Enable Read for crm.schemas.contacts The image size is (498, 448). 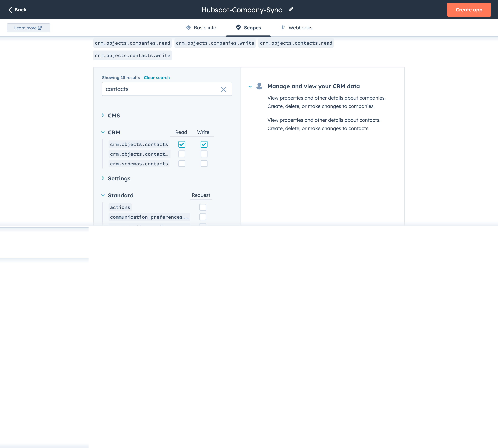coord(182,164)
